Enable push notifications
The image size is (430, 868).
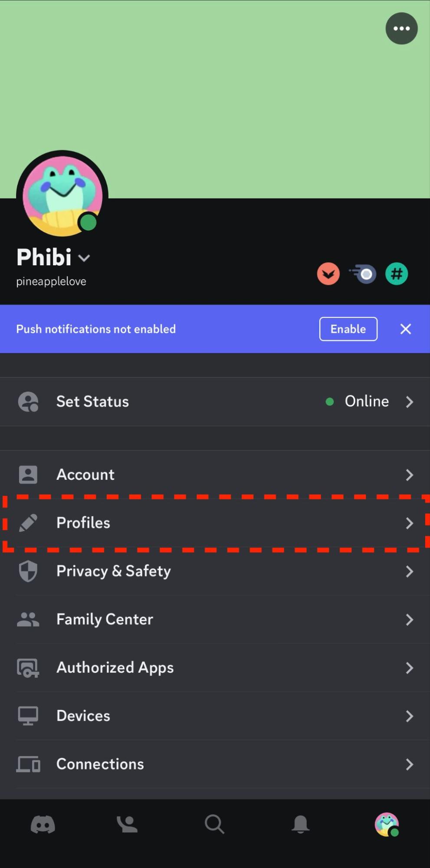point(348,329)
